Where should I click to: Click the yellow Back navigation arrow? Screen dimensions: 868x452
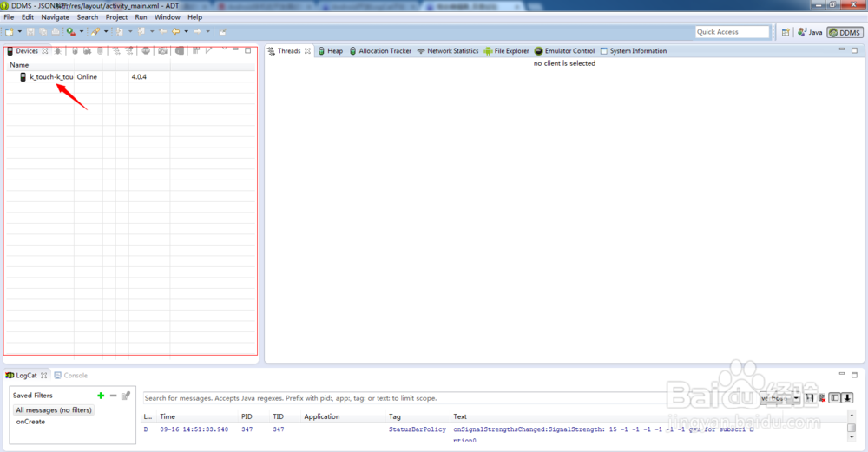pos(175,31)
